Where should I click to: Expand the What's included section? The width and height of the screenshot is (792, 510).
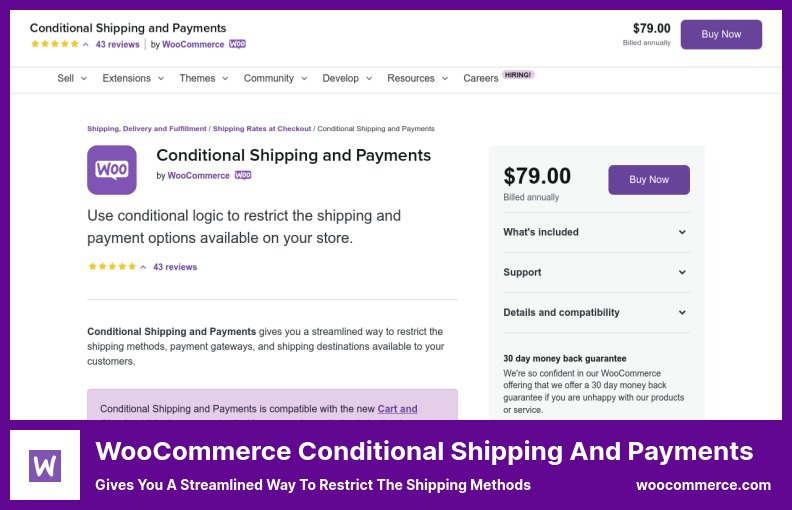pyautogui.click(x=595, y=232)
